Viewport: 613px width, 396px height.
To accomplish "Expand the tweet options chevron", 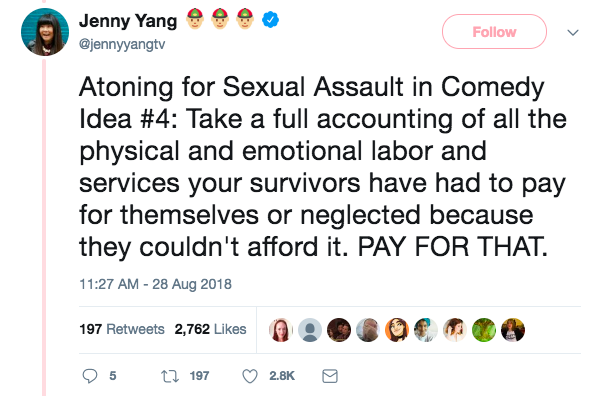I will click(573, 32).
